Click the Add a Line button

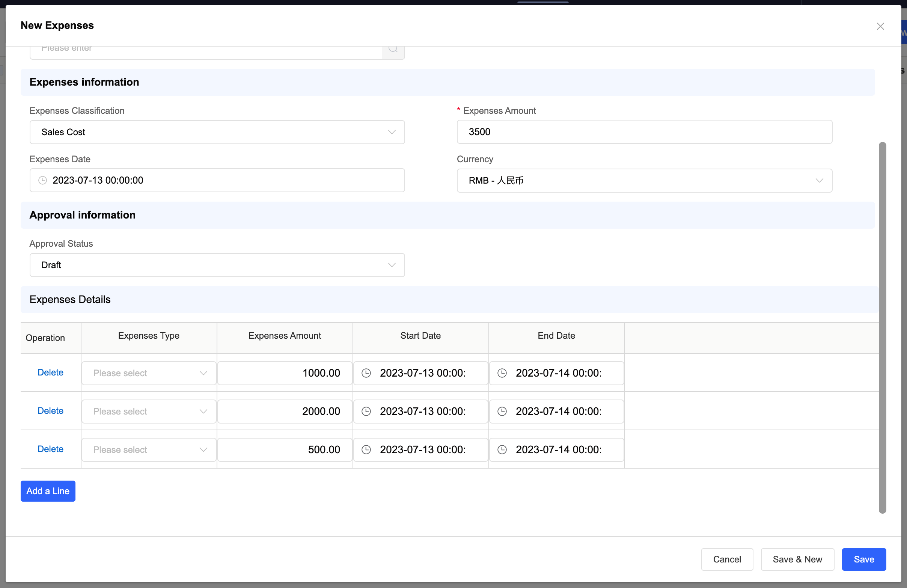(x=48, y=491)
